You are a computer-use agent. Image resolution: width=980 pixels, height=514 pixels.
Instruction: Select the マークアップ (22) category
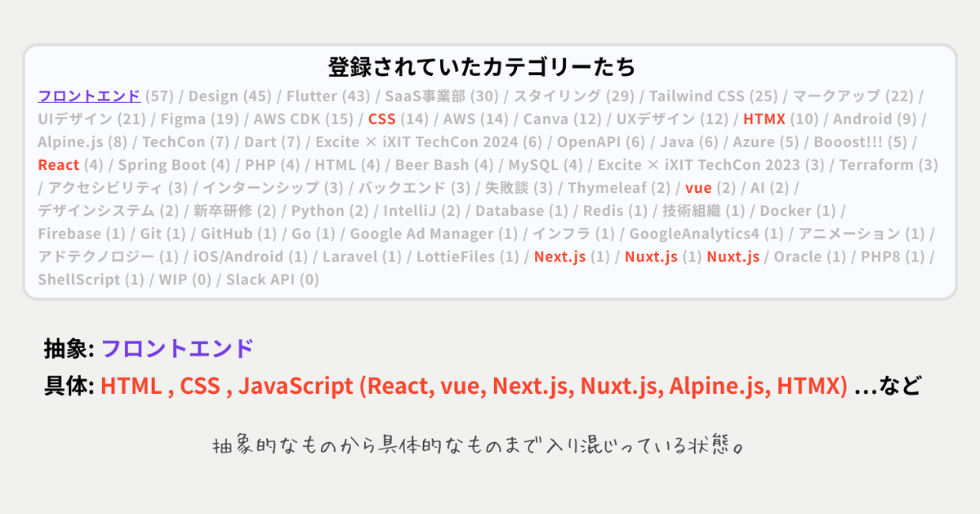(x=853, y=96)
